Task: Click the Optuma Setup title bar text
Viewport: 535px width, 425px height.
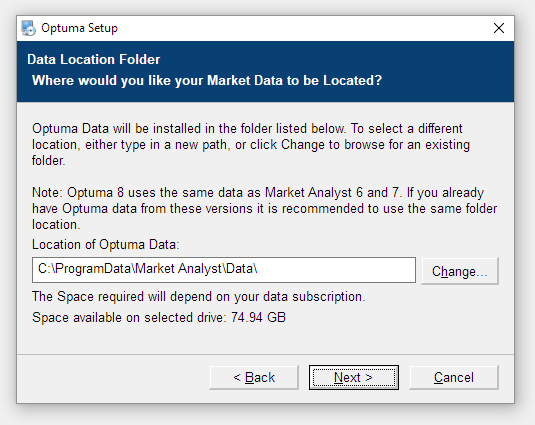Action: pyautogui.click(x=79, y=28)
